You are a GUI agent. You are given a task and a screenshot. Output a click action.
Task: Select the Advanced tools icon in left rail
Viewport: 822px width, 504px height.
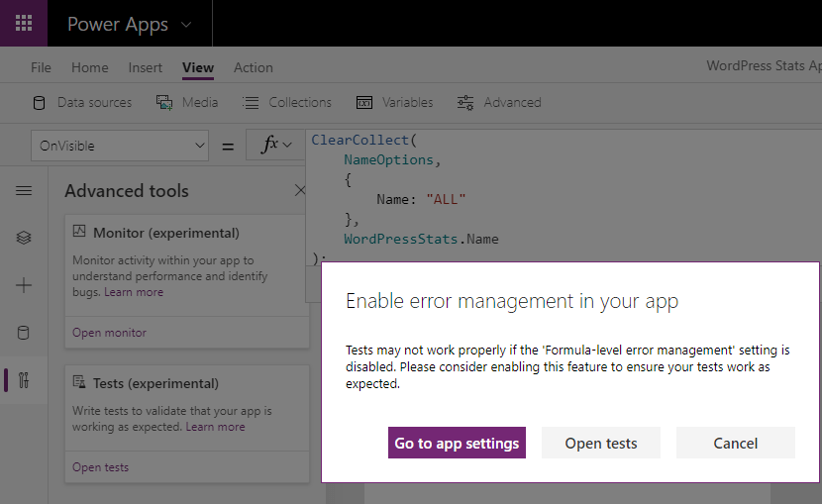24,380
